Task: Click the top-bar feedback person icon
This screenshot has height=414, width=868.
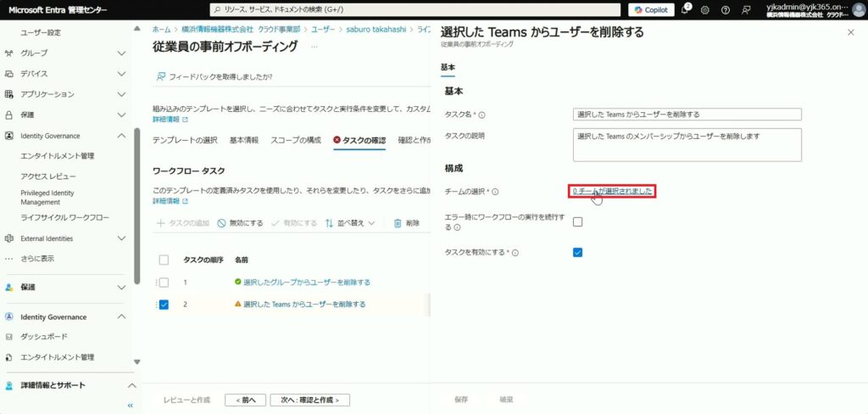Action: coord(746,10)
